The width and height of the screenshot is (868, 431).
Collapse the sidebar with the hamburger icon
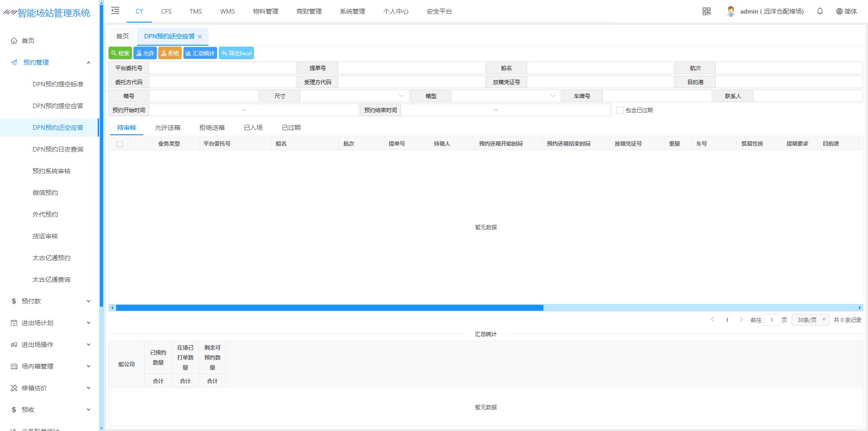pyautogui.click(x=115, y=11)
